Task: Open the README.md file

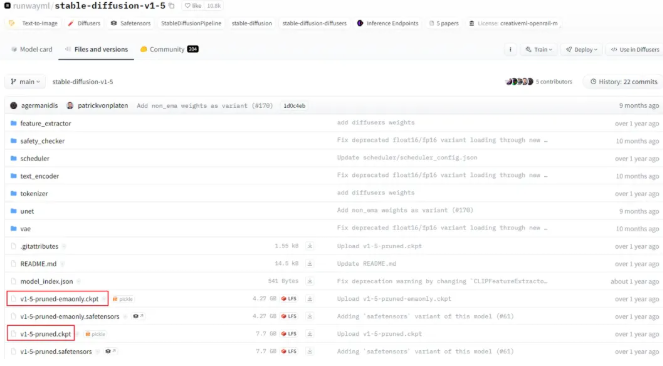Action: point(38,264)
